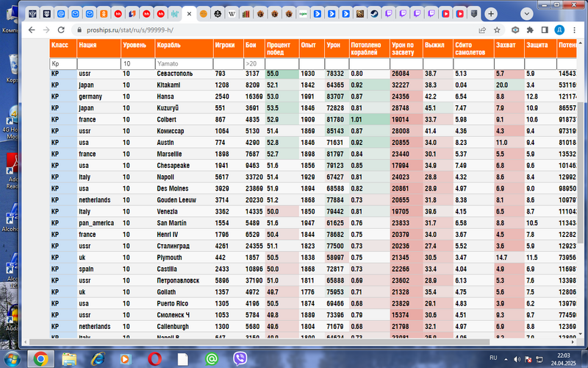Image resolution: width=588 pixels, height=368 pixels.
Task: Click the Уровень filter field with 10
Action: click(137, 63)
